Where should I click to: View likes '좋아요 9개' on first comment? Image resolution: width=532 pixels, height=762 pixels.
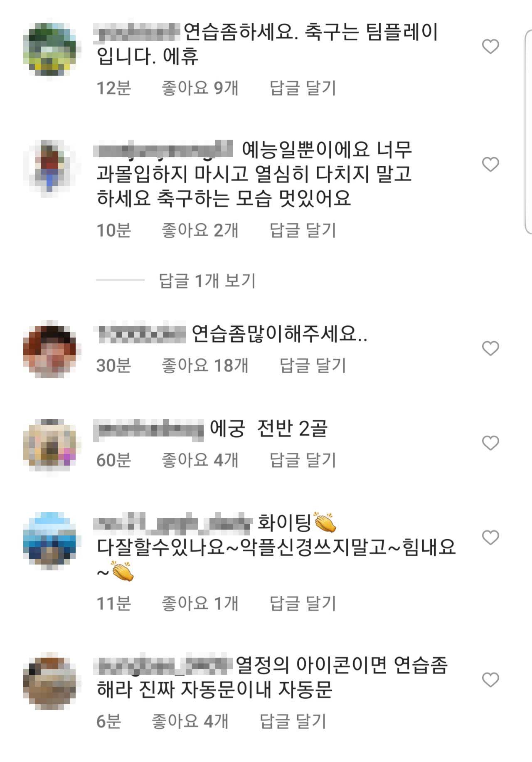coord(200,88)
